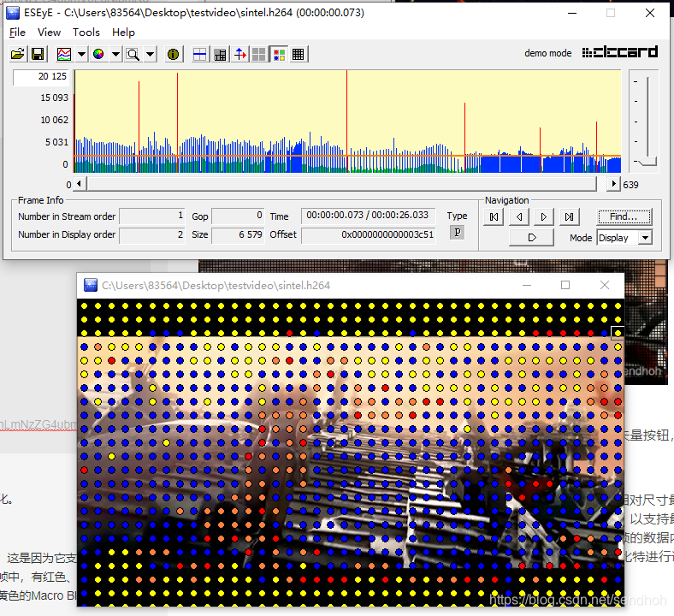This screenshot has height=616, width=674.
Task: Click the horizontal chart scrollbar track
Action: pyautogui.click(x=342, y=184)
